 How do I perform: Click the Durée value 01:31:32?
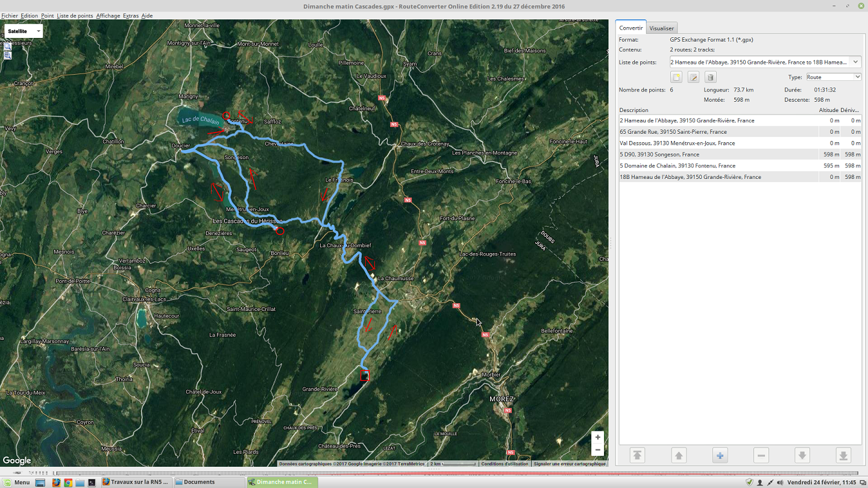click(825, 90)
